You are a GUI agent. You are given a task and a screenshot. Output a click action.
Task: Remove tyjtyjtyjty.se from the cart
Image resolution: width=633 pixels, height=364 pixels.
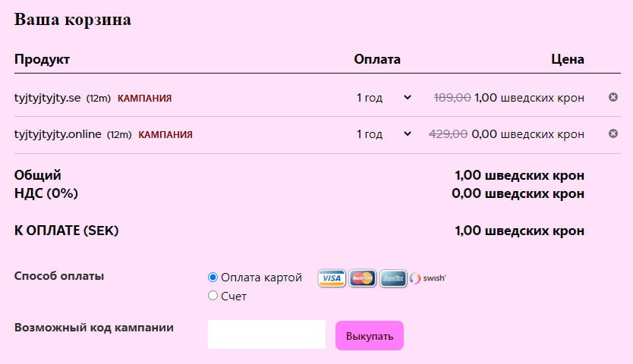tap(613, 97)
